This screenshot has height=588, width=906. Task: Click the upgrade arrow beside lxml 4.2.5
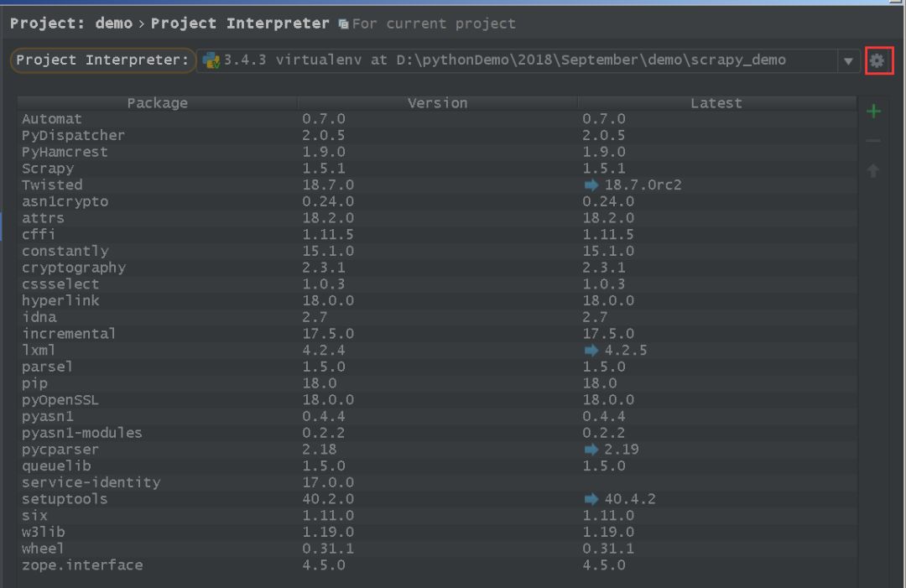coord(591,350)
